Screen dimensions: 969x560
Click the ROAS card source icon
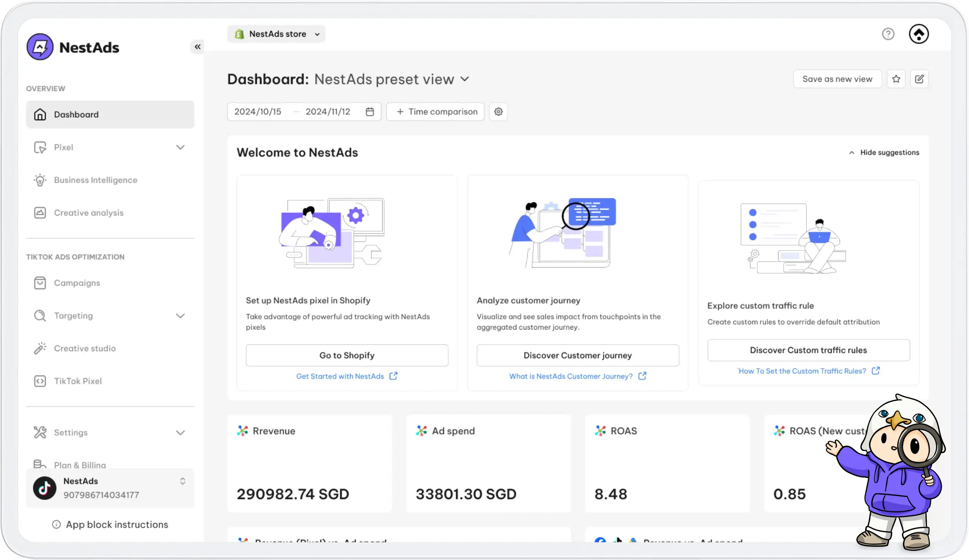tap(600, 431)
